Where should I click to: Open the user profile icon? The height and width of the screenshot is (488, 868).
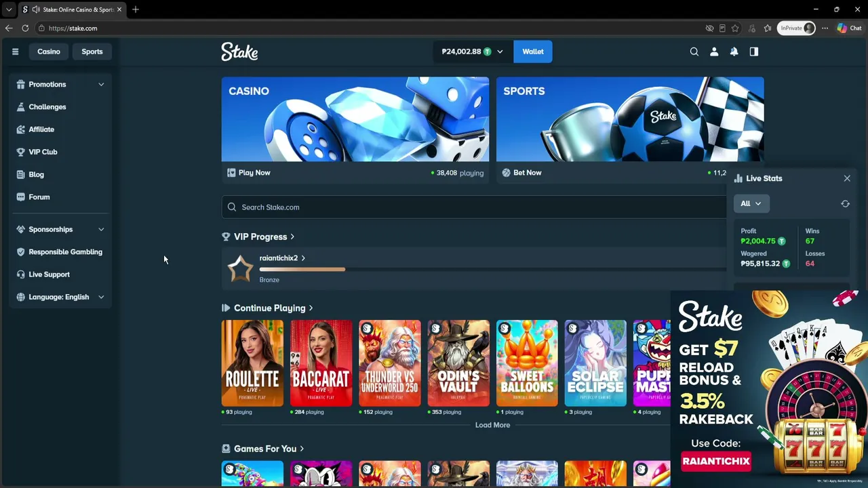714,52
